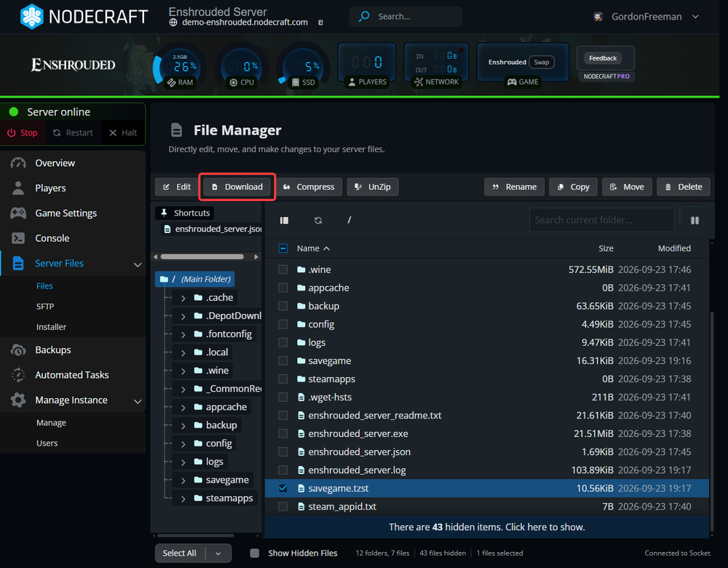Uncheck the savegame.tzst checkbox

point(282,488)
